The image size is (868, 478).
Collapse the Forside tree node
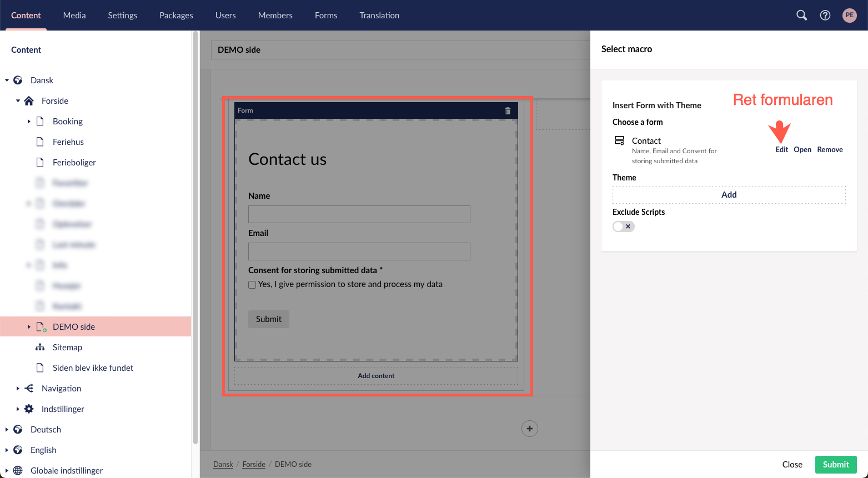(x=18, y=100)
